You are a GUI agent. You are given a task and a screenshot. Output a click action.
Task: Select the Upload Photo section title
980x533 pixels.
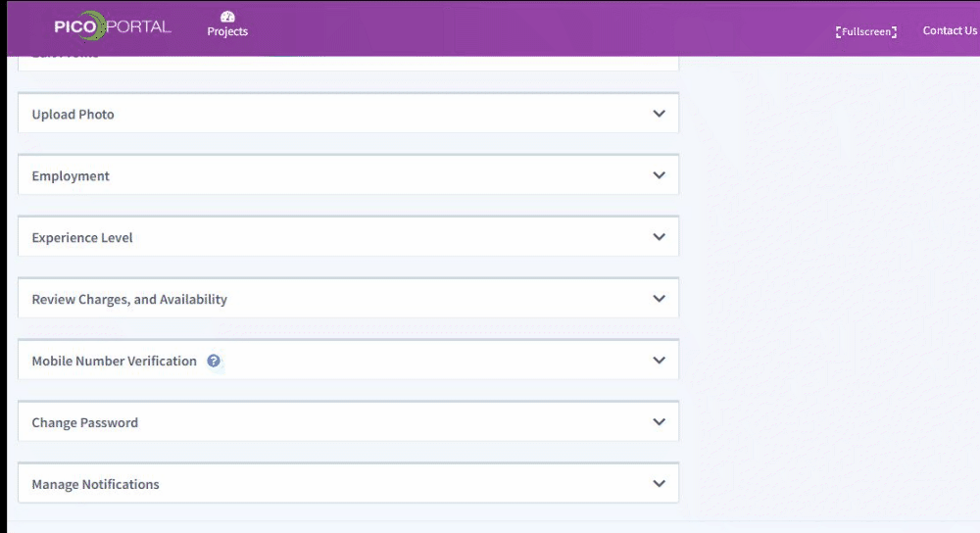(x=73, y=115)
